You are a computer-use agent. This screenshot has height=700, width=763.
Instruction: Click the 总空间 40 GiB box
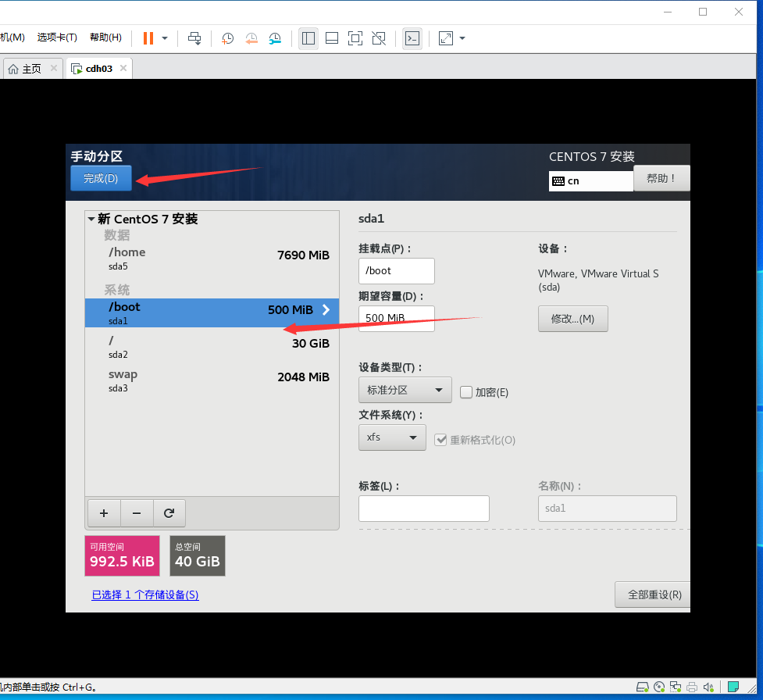point(197,555)
